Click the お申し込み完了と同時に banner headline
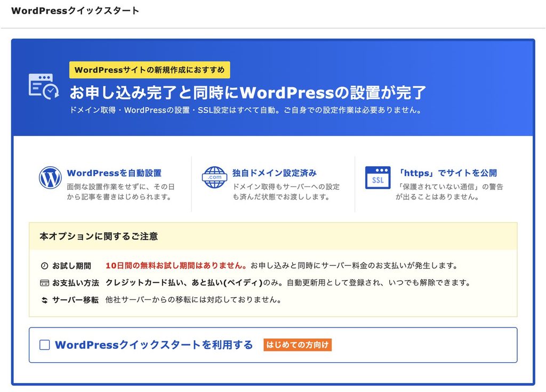 tap(247, 93)
